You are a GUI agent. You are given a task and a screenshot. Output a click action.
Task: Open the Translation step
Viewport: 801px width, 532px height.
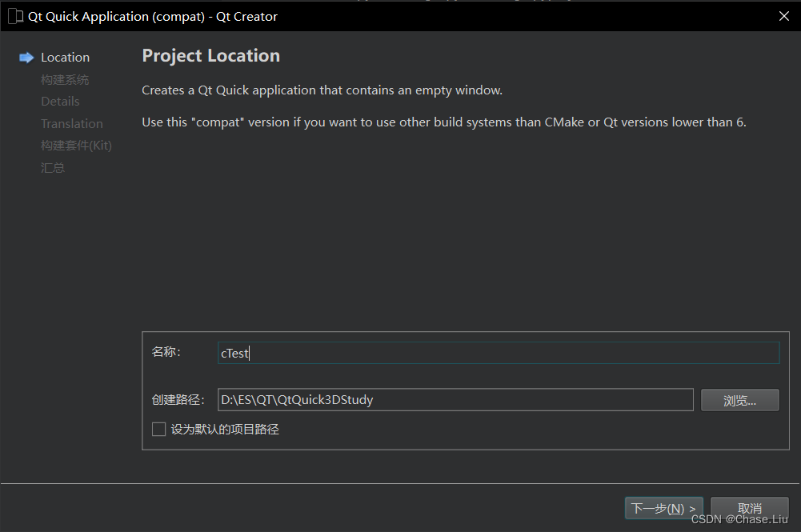click(x=72, y=123)
